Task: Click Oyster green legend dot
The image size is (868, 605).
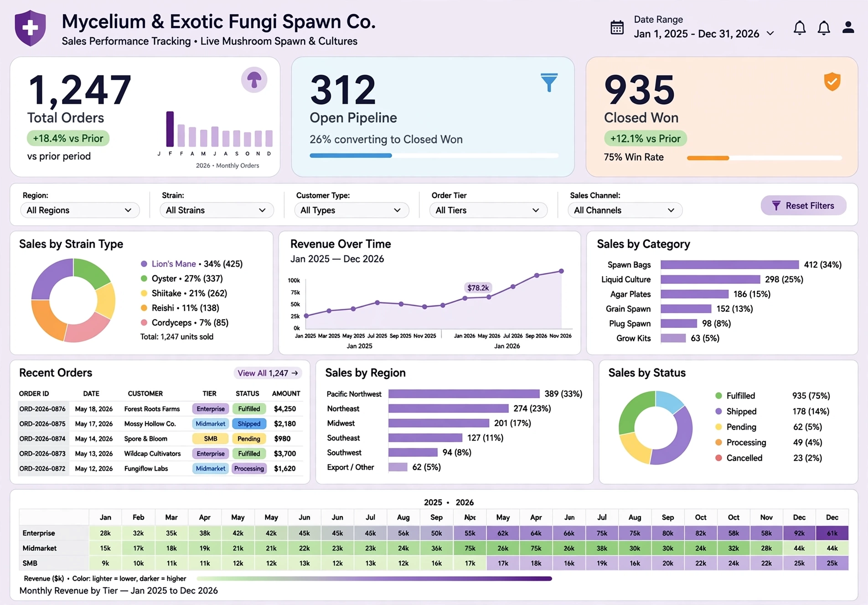Action: coord(144,278)
